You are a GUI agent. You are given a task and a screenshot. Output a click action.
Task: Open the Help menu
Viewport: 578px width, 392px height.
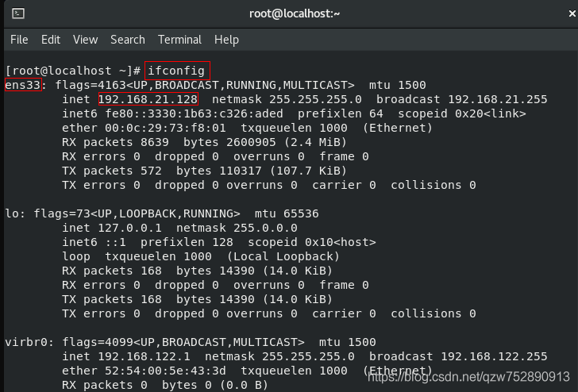pyautogui.click(x=227, y=40)
